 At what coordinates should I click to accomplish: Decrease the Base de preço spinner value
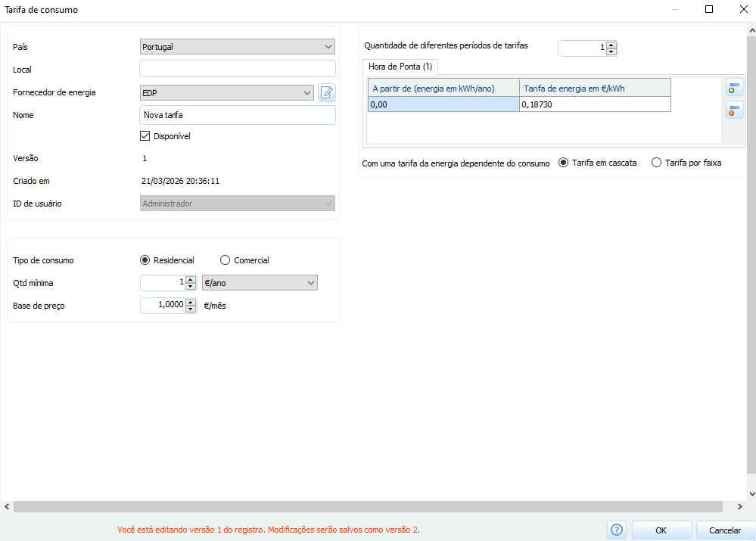pyautogui.click(x=191, y=309)
